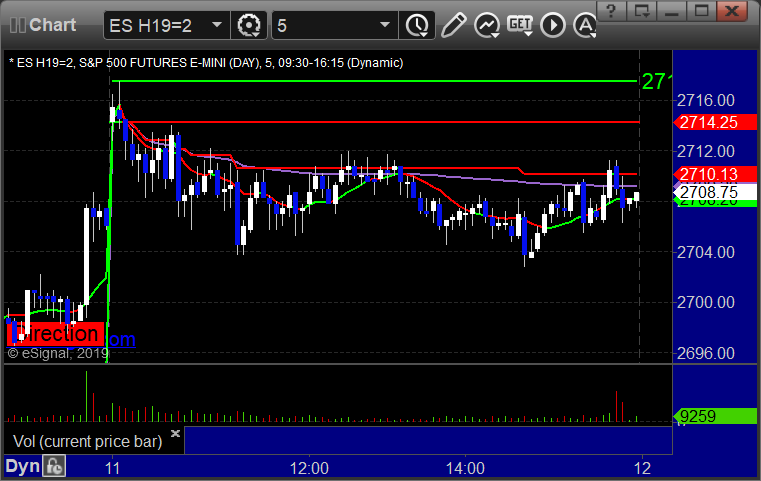Click inside the interval field showing 5
The height and width of the screenshot is (481, 761).
335,25
